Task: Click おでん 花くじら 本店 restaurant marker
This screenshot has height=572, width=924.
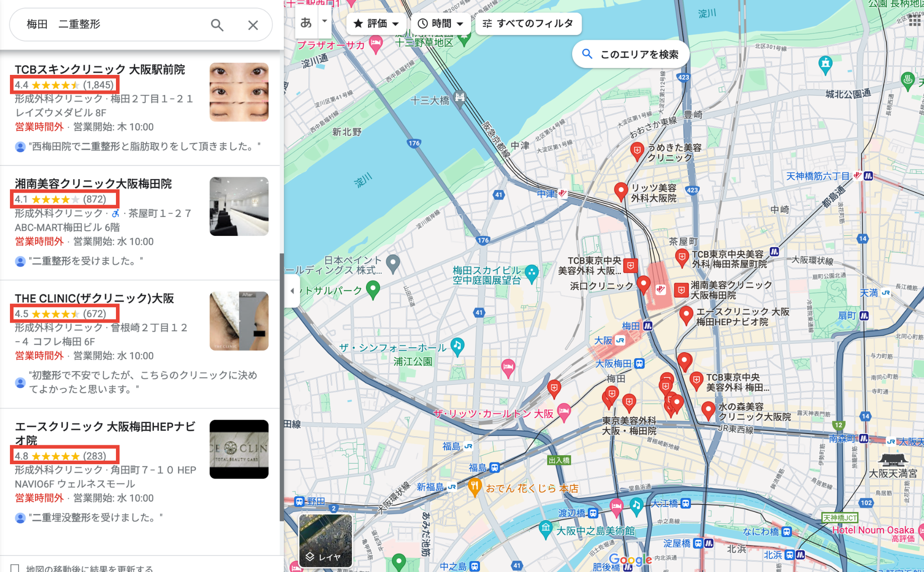Action: (474, 487)
